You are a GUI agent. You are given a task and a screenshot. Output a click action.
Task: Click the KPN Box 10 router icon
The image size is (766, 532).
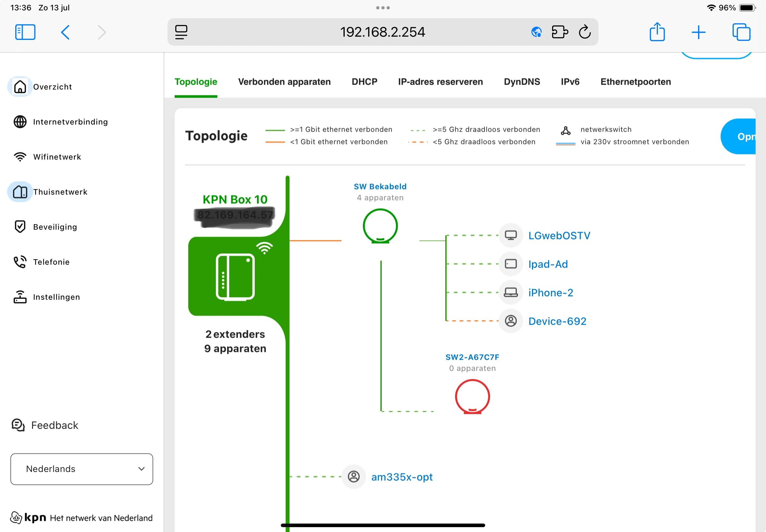click(x=235, y=277)
